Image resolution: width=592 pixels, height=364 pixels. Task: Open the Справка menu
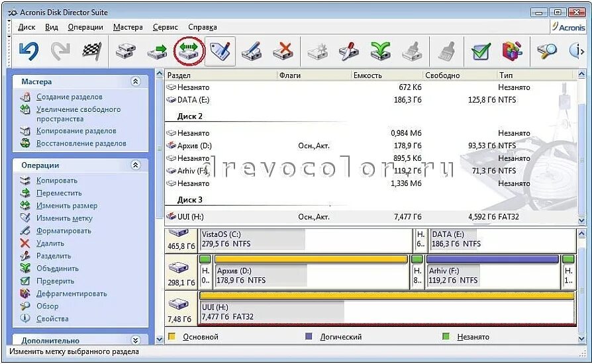click(203, 27)
